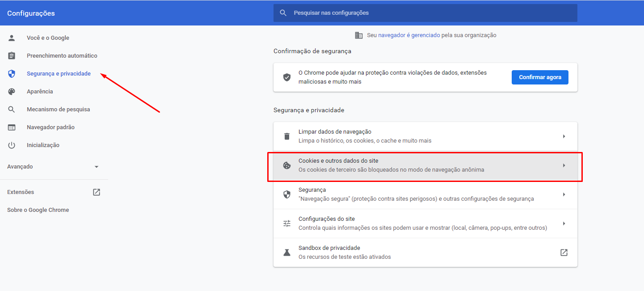Viewport: 644px width, 291px height.
Task: Click the flask icon for Sandbox de privacidade
Action: pyautogui.click(x=287, y=253)
